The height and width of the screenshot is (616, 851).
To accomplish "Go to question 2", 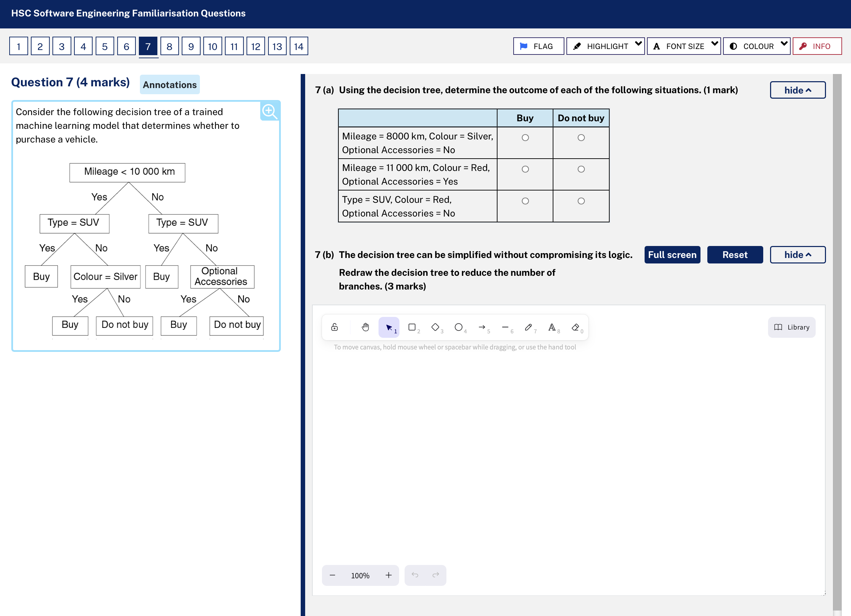I will click(x=40, y=46).
